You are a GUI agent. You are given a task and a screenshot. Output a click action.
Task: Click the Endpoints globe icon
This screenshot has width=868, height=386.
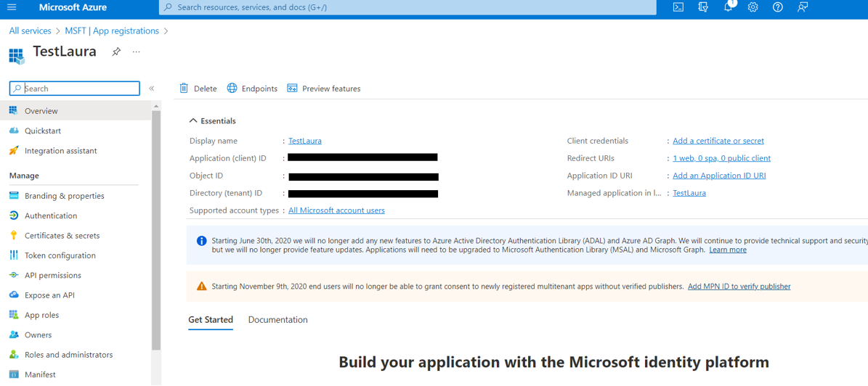pos(232,89)
